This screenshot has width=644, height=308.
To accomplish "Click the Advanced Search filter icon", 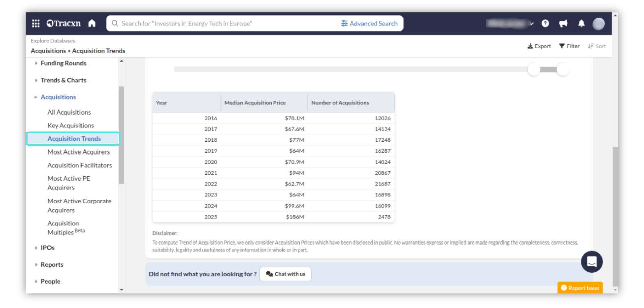I will (x=344, y=23).
